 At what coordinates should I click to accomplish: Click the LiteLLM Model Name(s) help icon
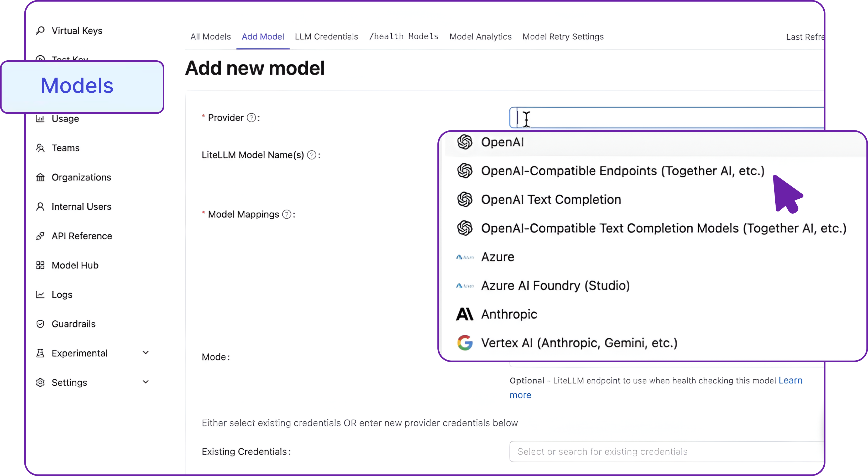(312, 155)
